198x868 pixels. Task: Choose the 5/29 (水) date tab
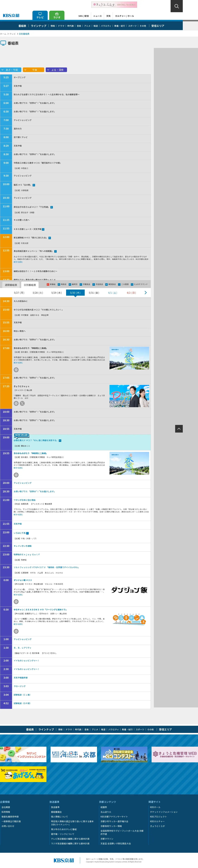(57, 292)
